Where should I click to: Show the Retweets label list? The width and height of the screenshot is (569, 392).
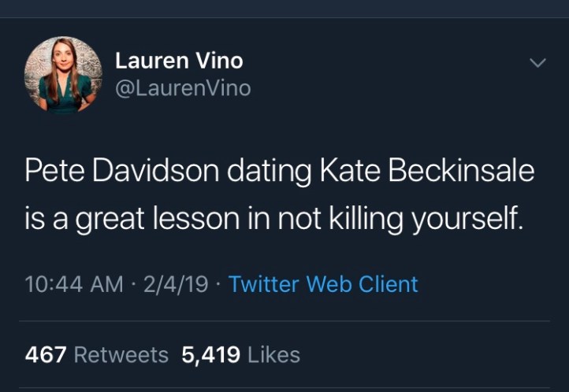121,355
